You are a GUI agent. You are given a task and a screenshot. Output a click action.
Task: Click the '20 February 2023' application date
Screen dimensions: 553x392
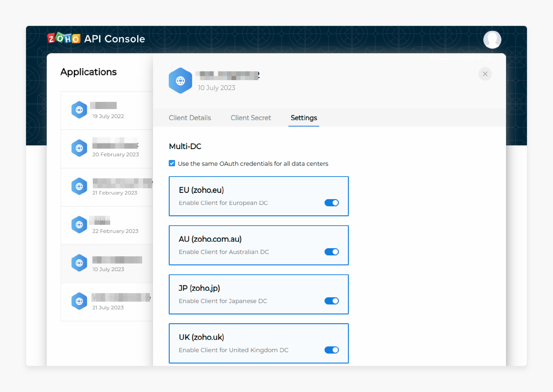coord(116,154)
